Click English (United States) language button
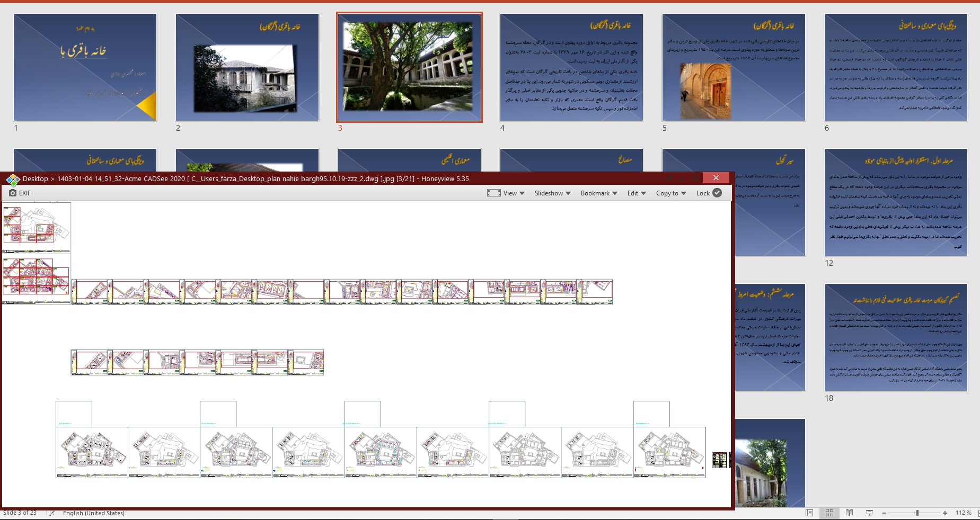 94,513
